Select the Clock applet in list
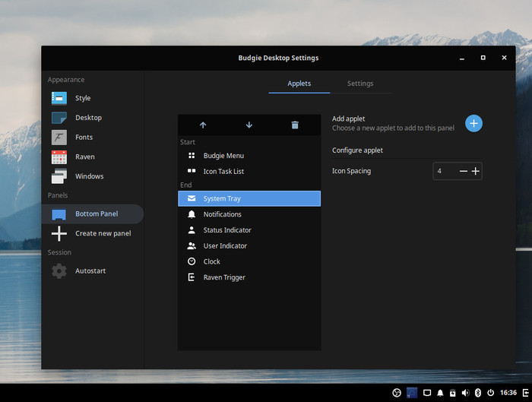The image size is (532, 402). coord(211,261)
